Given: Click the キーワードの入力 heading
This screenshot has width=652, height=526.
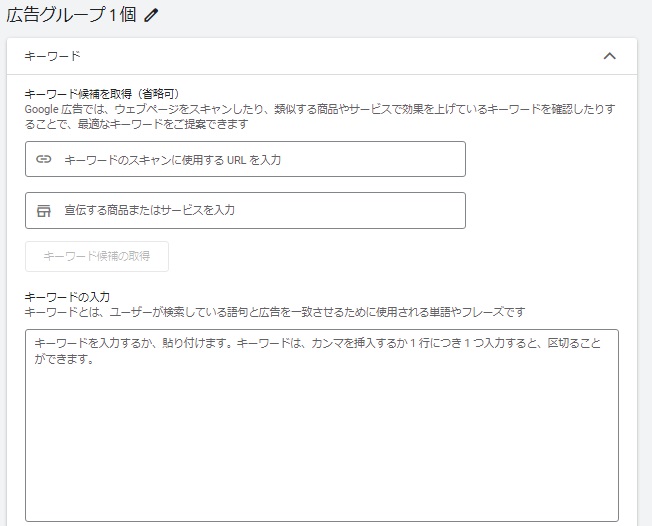Looking at the screenshot, I should pyautogui.click(x=67, y=297).
